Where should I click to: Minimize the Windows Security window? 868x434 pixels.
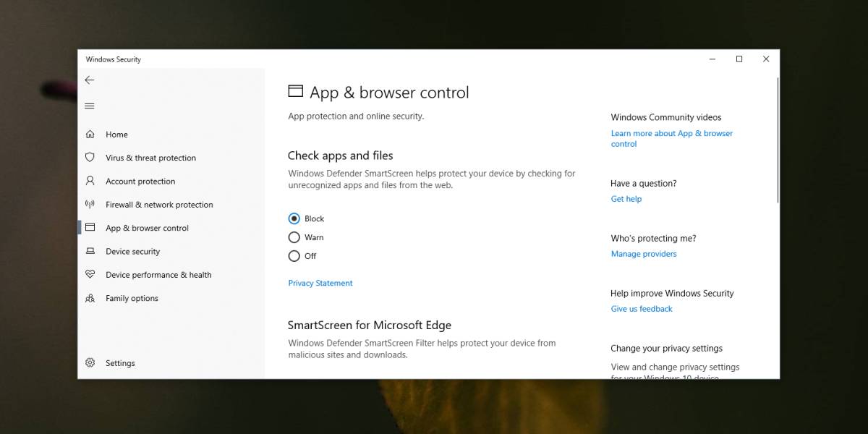pos(712,59)
